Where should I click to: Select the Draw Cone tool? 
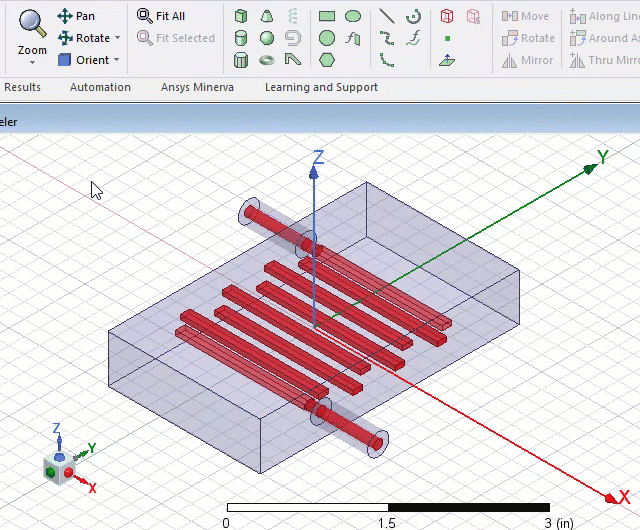coord(267,16)
